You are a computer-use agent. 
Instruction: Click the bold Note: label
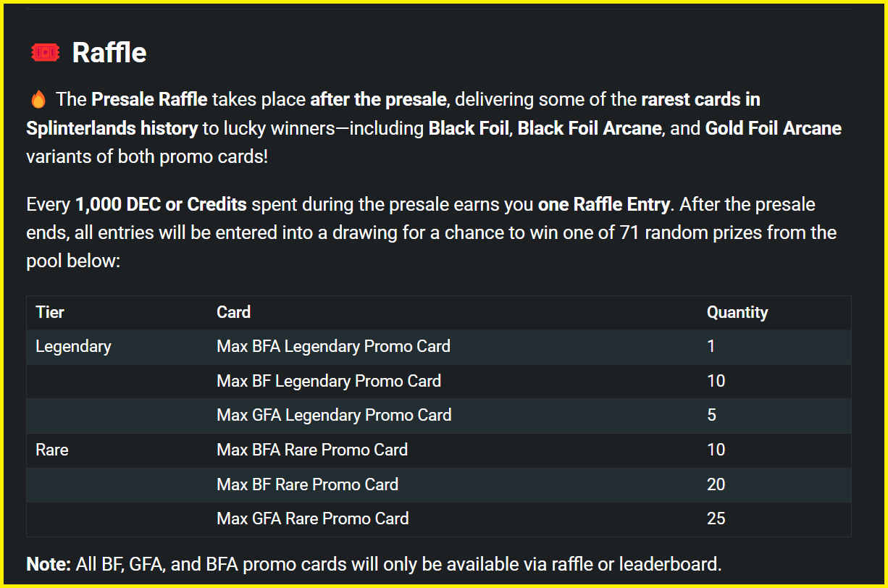[x=49, y=564]
